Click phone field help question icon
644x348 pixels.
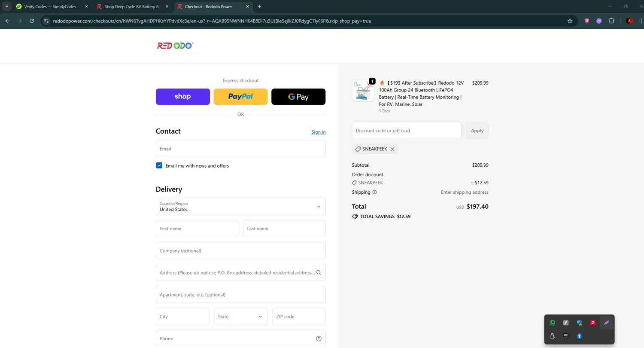pyautogui.click(x=319, y=339)
